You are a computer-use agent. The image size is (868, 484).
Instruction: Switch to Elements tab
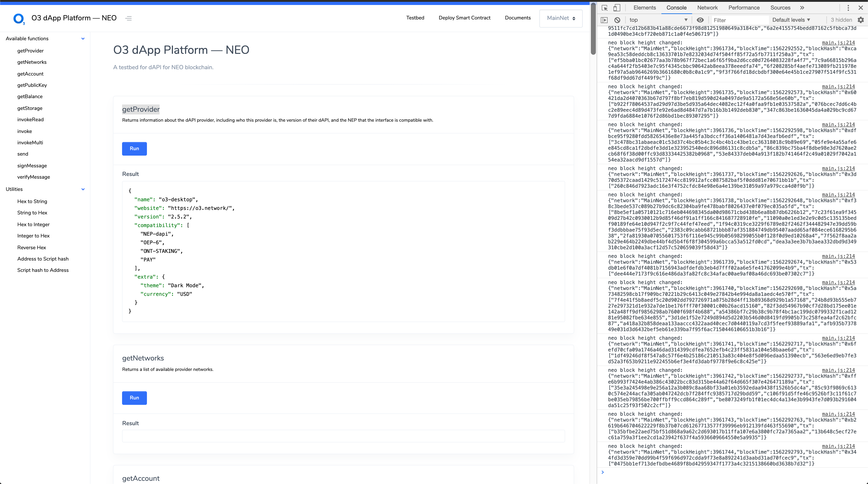[x=644, y=8]
